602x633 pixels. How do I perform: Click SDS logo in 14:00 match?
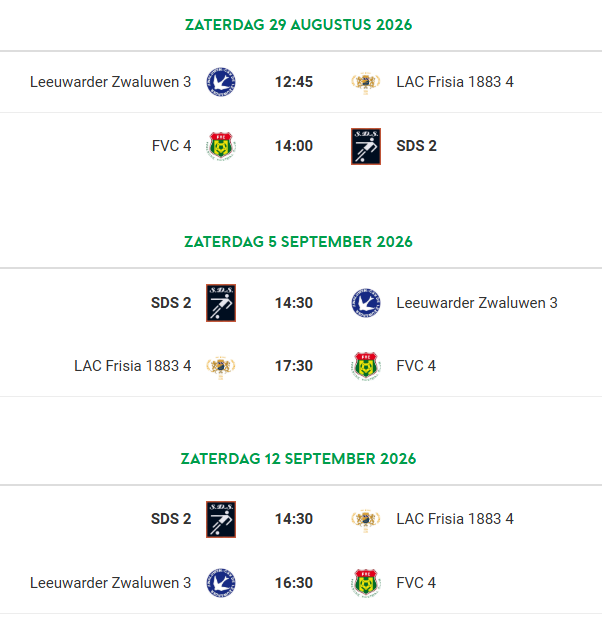click(x=366, y=147)
